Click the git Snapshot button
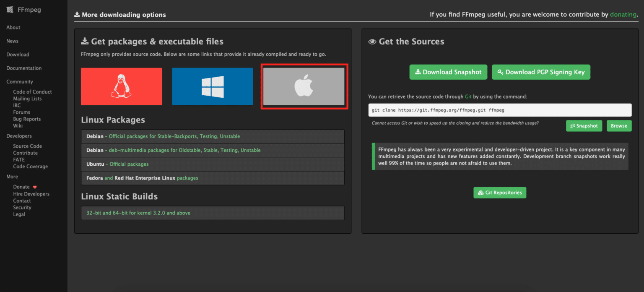Image resolution: width=644 pixels, height=292 pixels. click(x=584, y=126)
